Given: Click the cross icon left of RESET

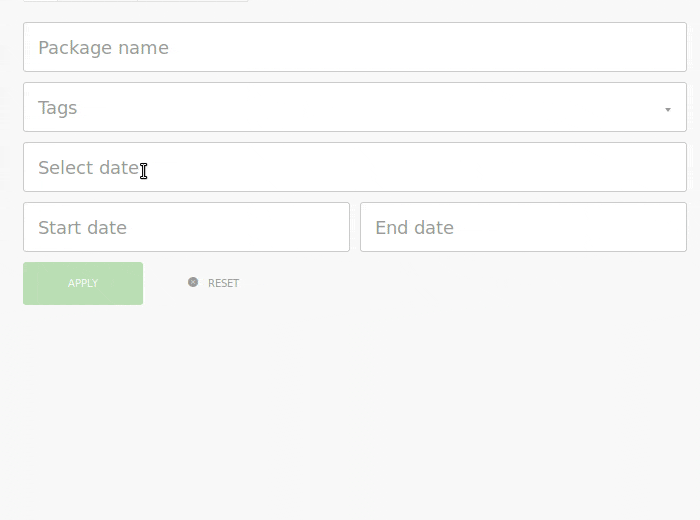Looking at the screenshot, I should (193, 282).
